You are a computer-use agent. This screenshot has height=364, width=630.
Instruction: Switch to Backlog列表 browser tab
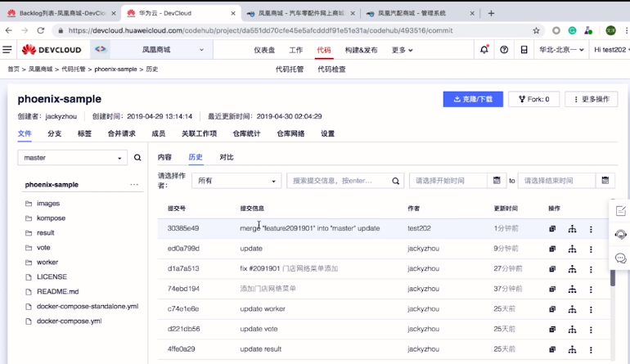point(62,13)
